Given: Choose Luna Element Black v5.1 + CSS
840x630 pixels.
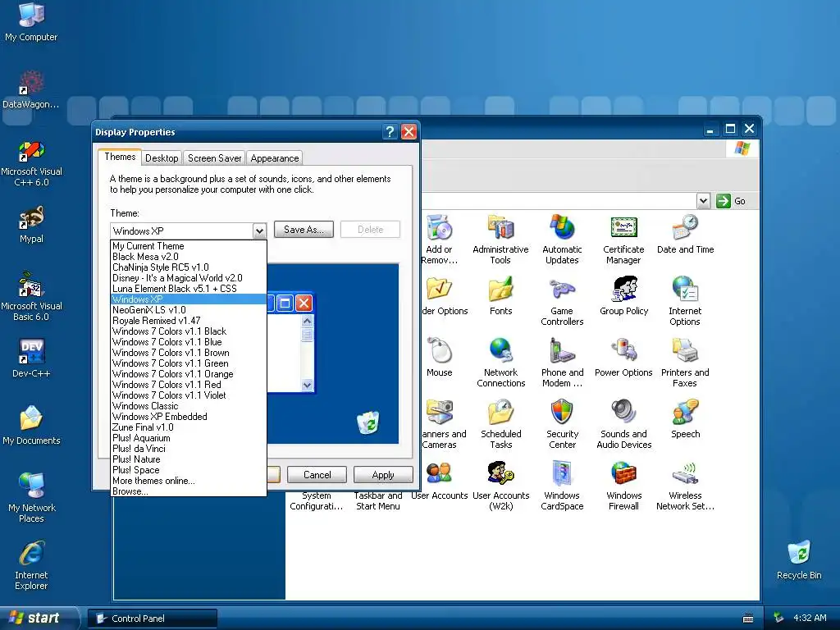Looking at the screenshot, I should click(188, 288).
